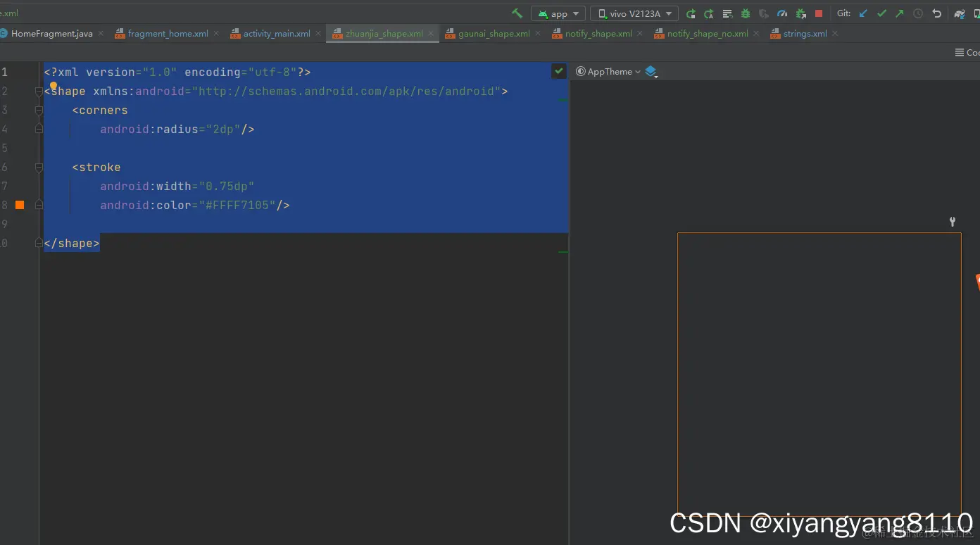The width and height of the screenshot is (980, 545).
Task: Click the android namespace URL string
Action: point(346,92)
